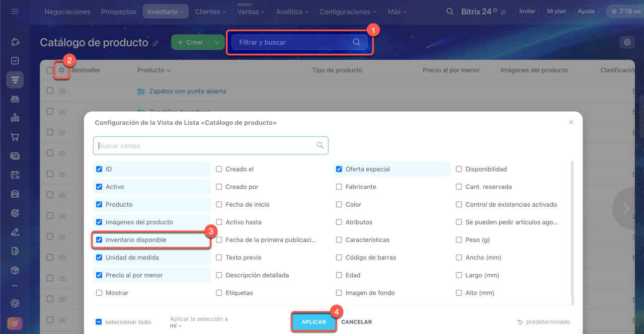The height and width of the screenshot is (334, 644).
Task: Focus the Buscar campo input field
Action: (206, 146)
